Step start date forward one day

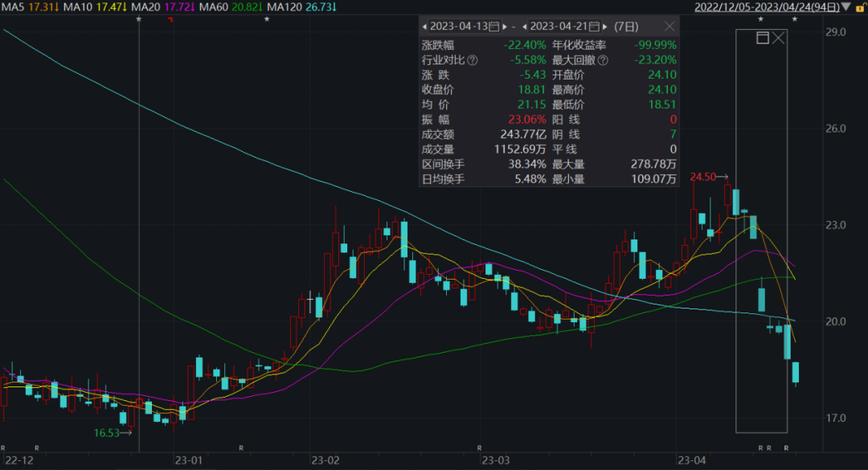pos(504,27)
